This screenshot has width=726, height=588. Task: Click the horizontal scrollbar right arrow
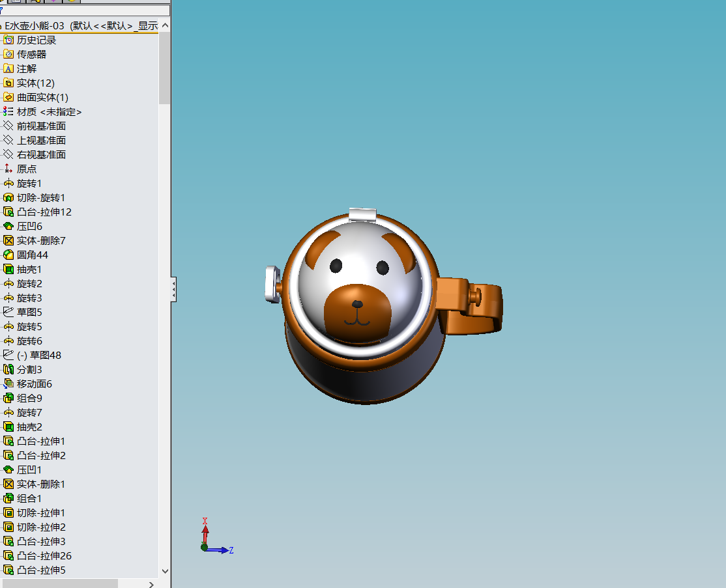[151, 584]
